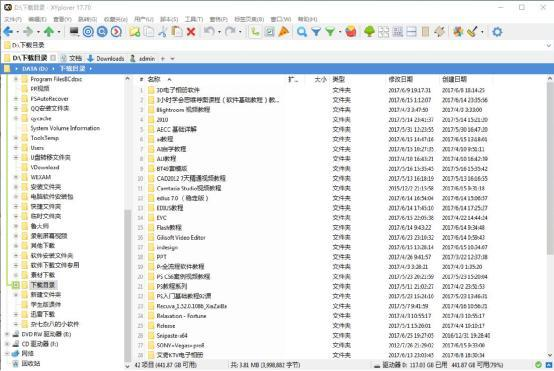Select System Volume Information in tree
The height and width of the screenshot is (371, 554).
click(x=65, y=128)
